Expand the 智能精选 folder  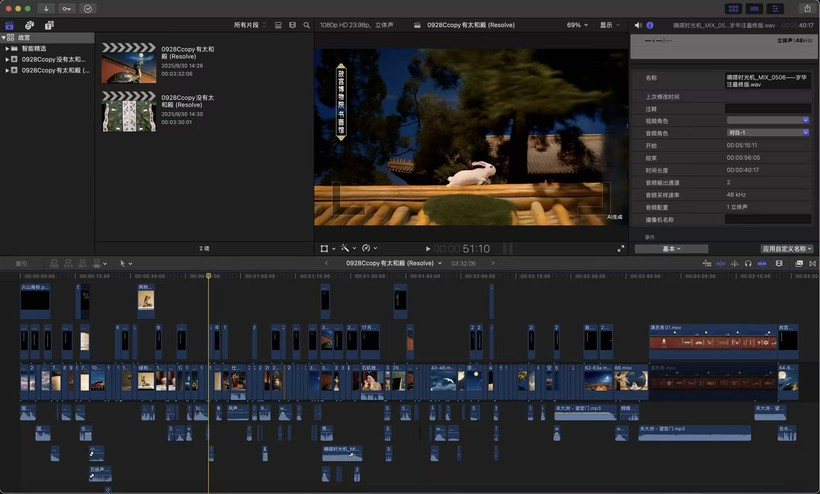(x=8, y=48)
